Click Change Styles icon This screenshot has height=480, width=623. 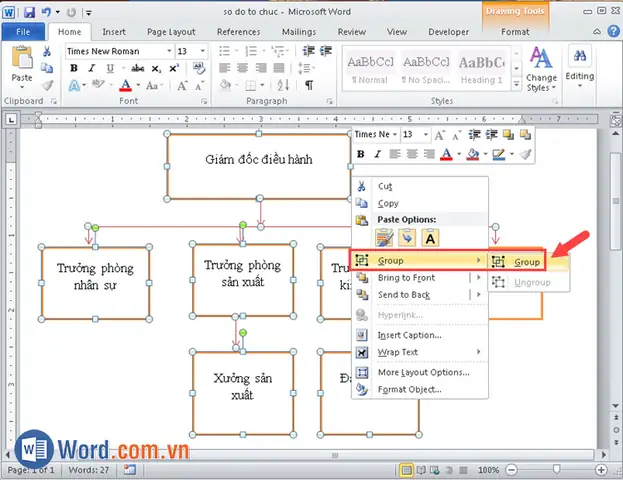click(541, 58)
